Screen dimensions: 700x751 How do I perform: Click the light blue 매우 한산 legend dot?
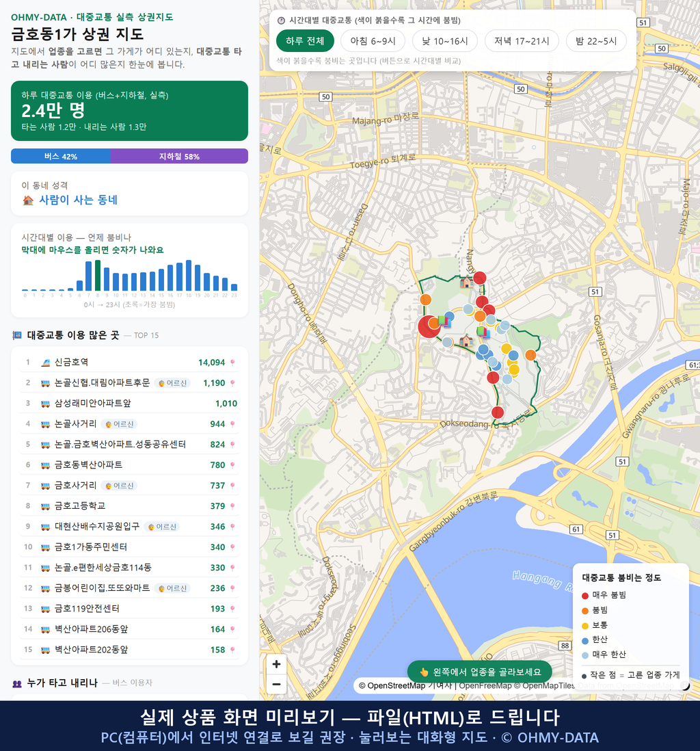point(584,655)
